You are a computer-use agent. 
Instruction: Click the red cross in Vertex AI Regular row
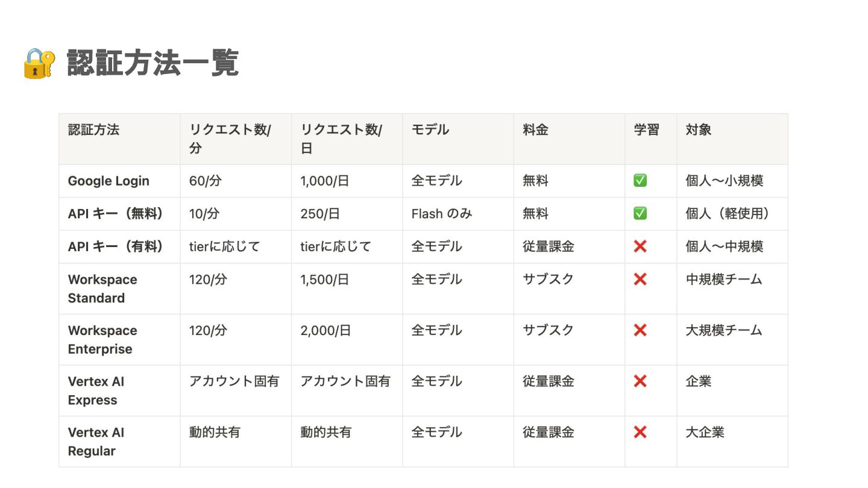click(640, 432)
